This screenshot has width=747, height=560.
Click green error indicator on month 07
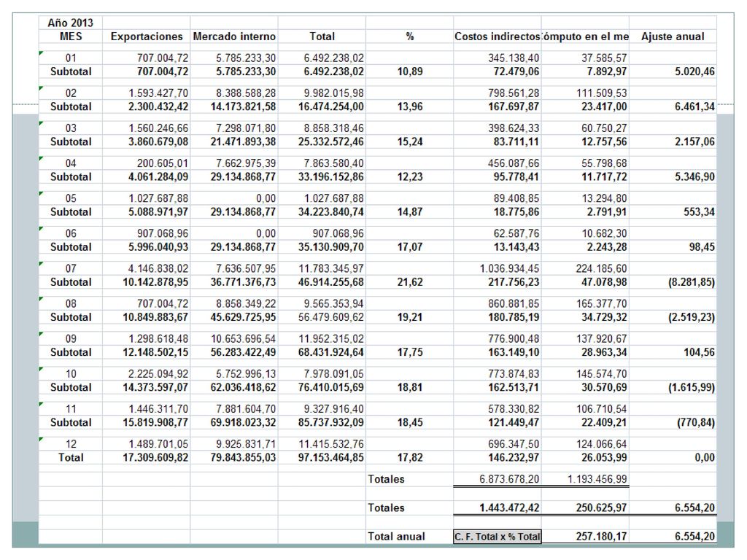pos(42,264)
